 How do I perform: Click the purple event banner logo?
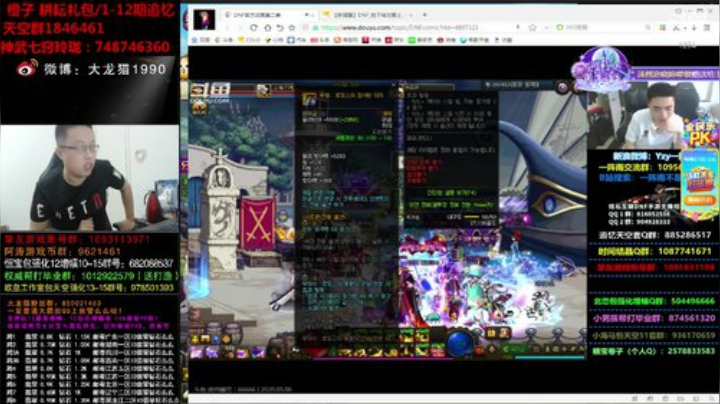(x=602, y=69)
